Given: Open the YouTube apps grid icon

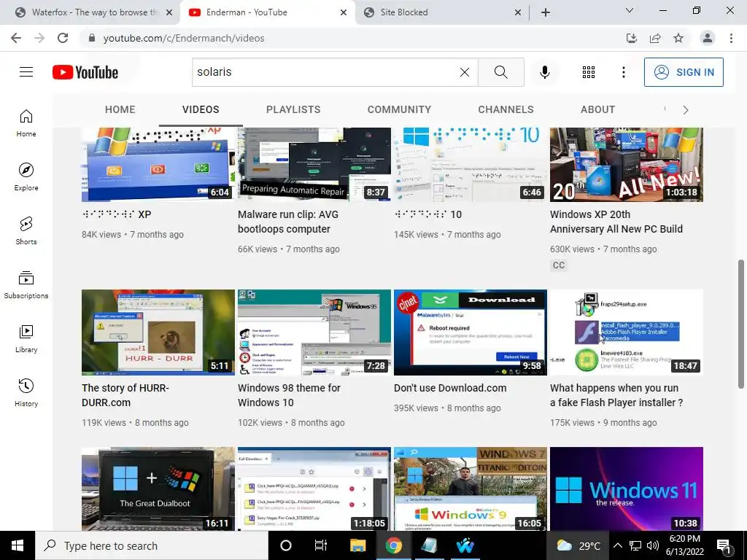Looking at the screenshot, I should 589,72.
